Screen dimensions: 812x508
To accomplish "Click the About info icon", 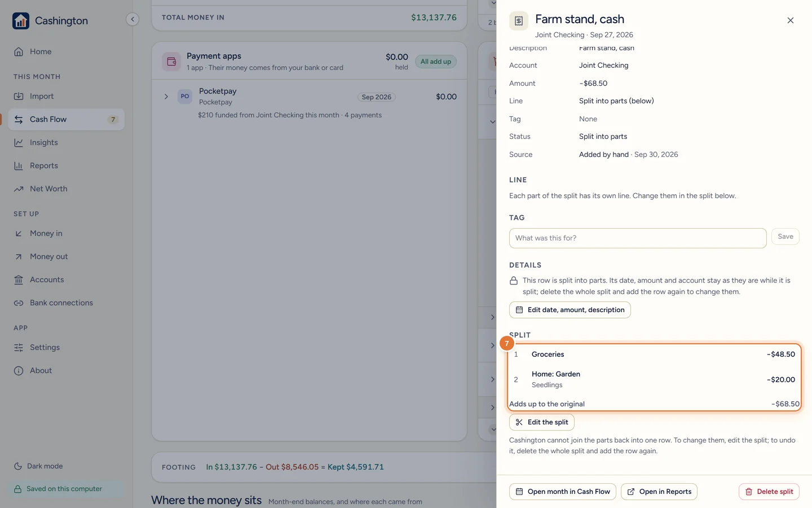I will pos(19,370).
